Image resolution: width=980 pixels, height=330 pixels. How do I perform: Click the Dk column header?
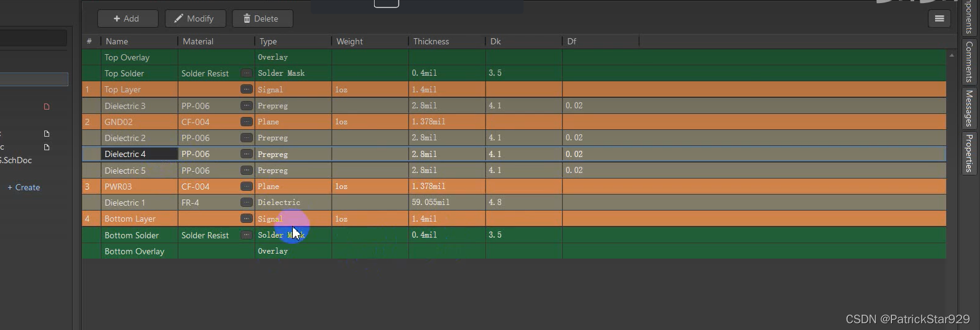point(524,41)
